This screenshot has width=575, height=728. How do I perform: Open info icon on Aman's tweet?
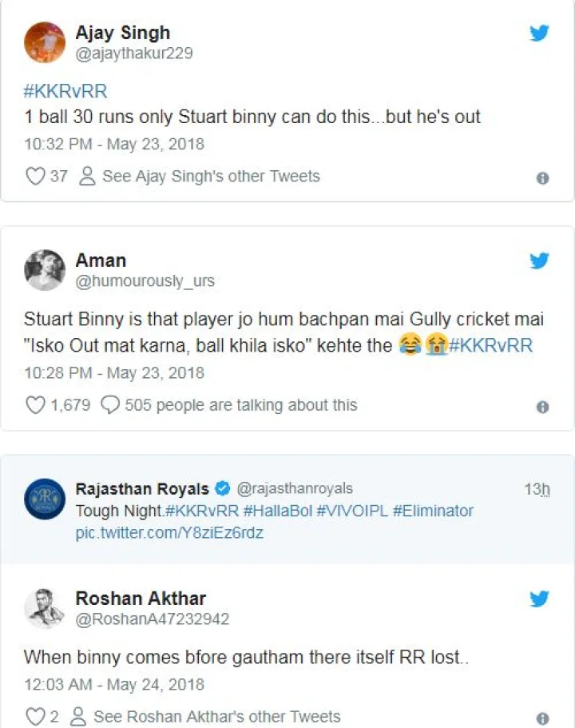pos(542,407)
